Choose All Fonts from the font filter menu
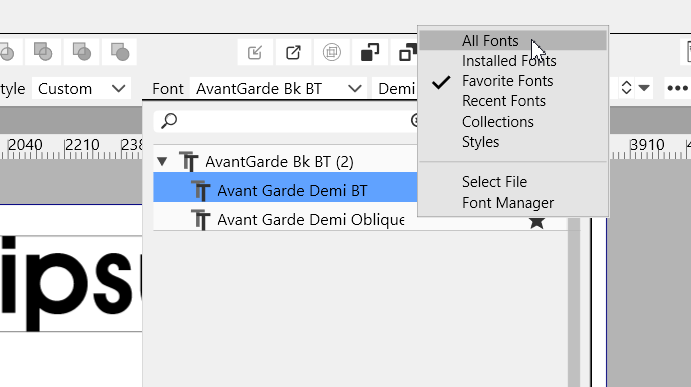 513,41
